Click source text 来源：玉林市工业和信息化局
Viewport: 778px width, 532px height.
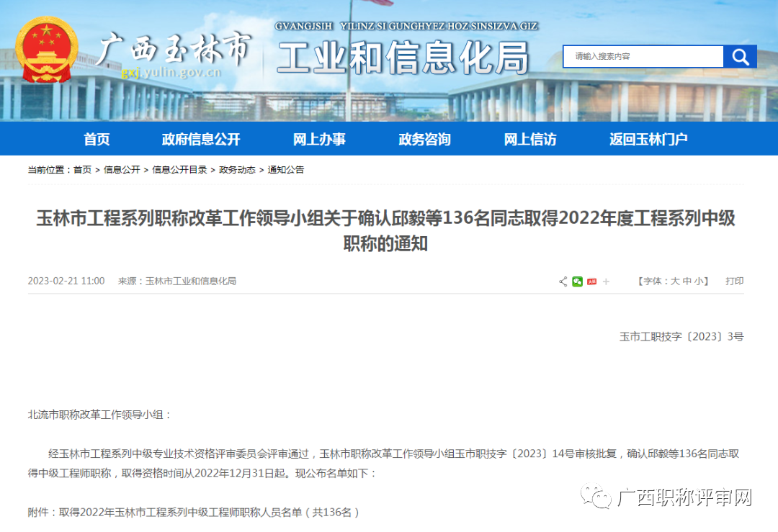[177, 281]
